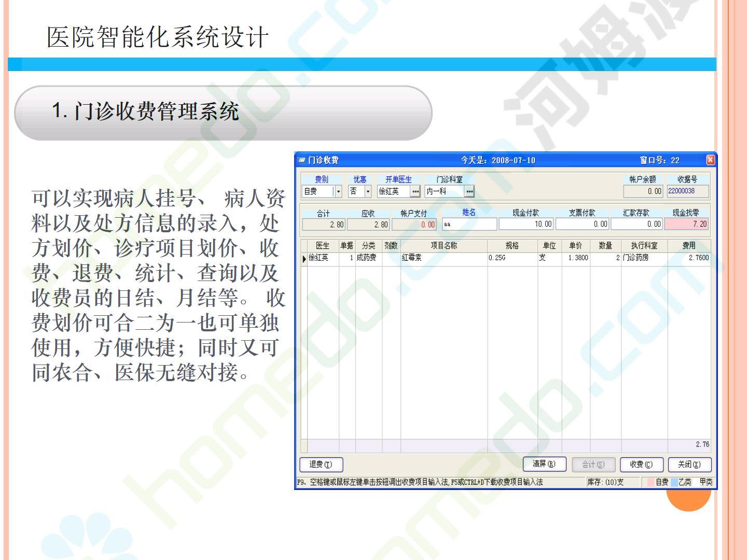Close the 门诊收费 window with red X
The width and height of the screenshot is (747, 560).
pyautogui.click(x=710, y=160)
